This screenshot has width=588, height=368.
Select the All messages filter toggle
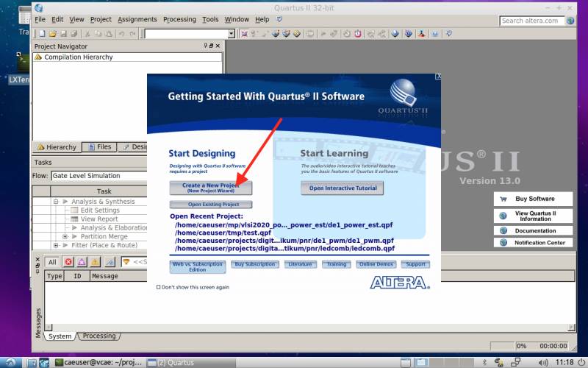pos(52,262)
